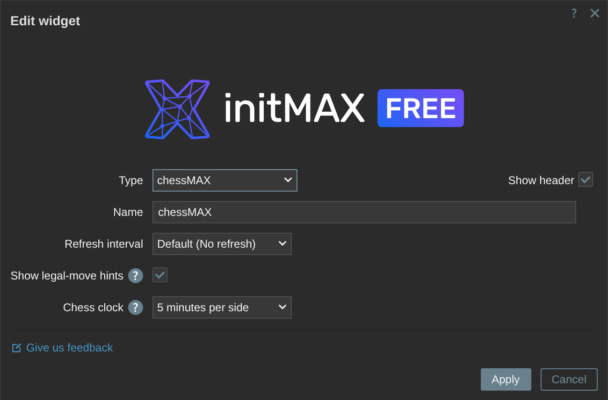This screenshot has width=608, height=400.
Task: Toggle Show legal-move hints checkbox
Action: pyautogui.click(x=160, y=275)
